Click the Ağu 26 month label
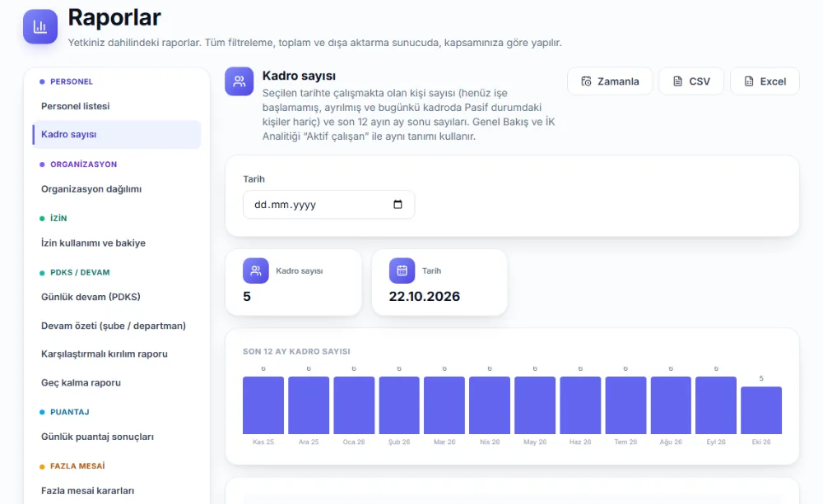The image size is (823, 504). pyautogui.click(x=671, y=442)
